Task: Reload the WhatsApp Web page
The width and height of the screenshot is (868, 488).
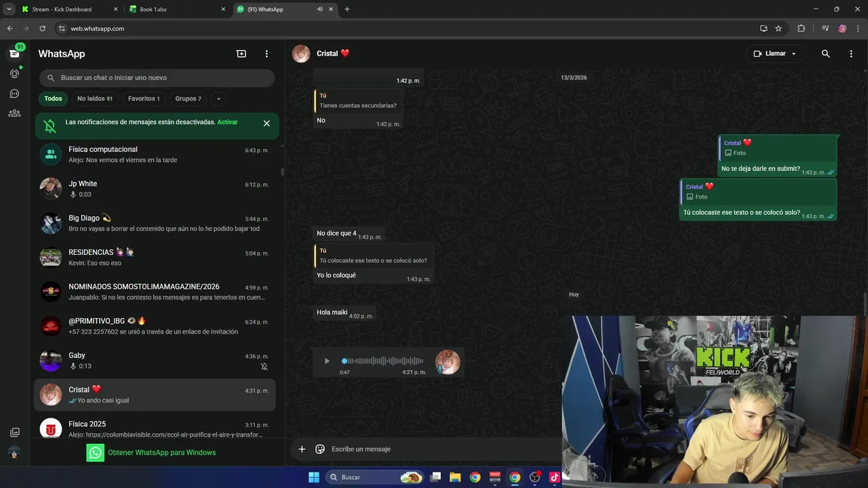Action: (42, 28)
